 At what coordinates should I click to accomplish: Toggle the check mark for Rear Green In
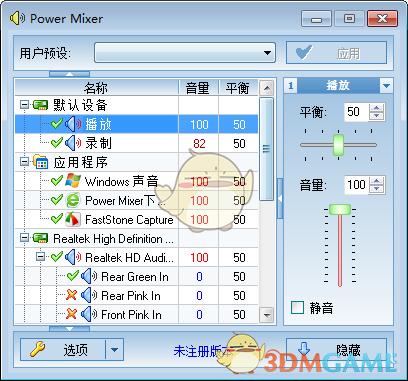coord(73,276)
